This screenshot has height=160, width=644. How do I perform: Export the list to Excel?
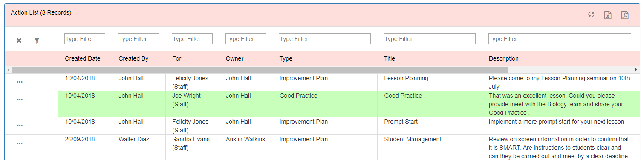click(x=608, y=15)
